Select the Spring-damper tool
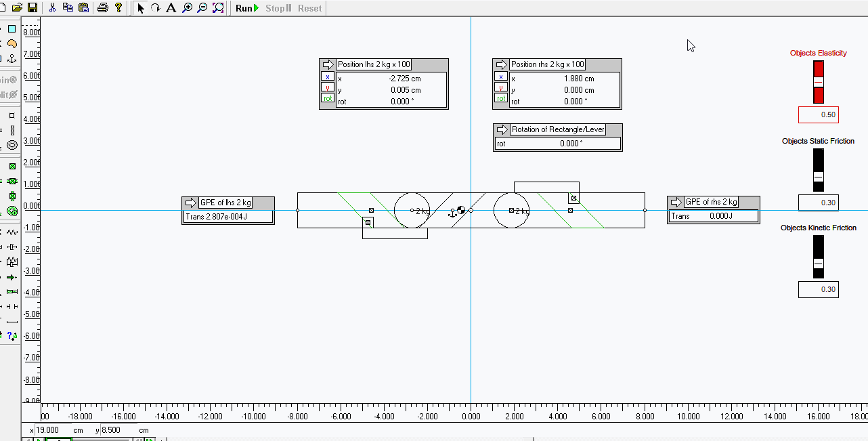 [x=12, y=261]
